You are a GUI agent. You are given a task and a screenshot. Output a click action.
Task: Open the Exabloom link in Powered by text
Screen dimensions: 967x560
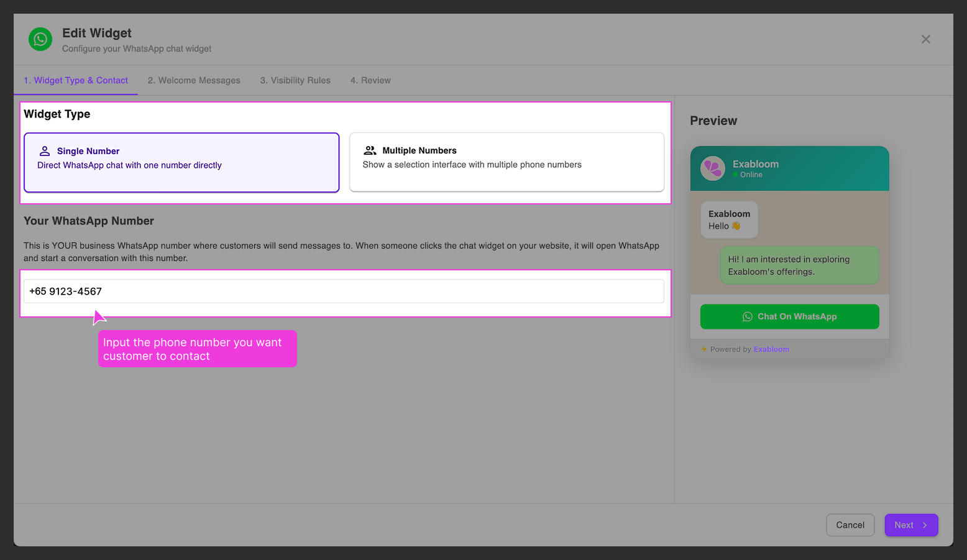(x=771, y=349)
